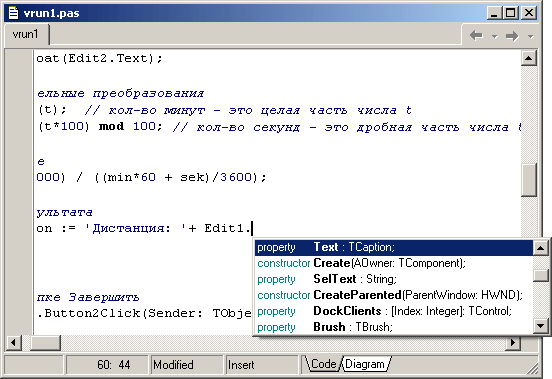Click the completion list scroll down arrow
Viewport: 552px width, 379px height.
(x=541, y=326)
